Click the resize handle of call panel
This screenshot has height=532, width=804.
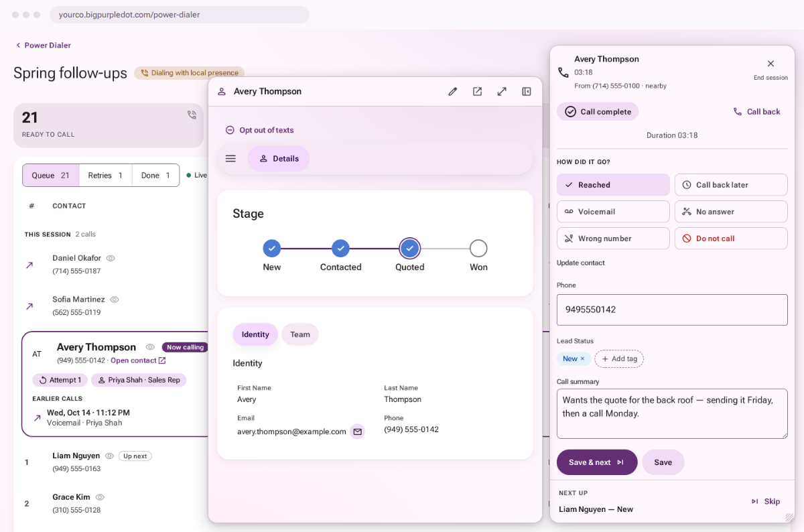click(789, 517)
